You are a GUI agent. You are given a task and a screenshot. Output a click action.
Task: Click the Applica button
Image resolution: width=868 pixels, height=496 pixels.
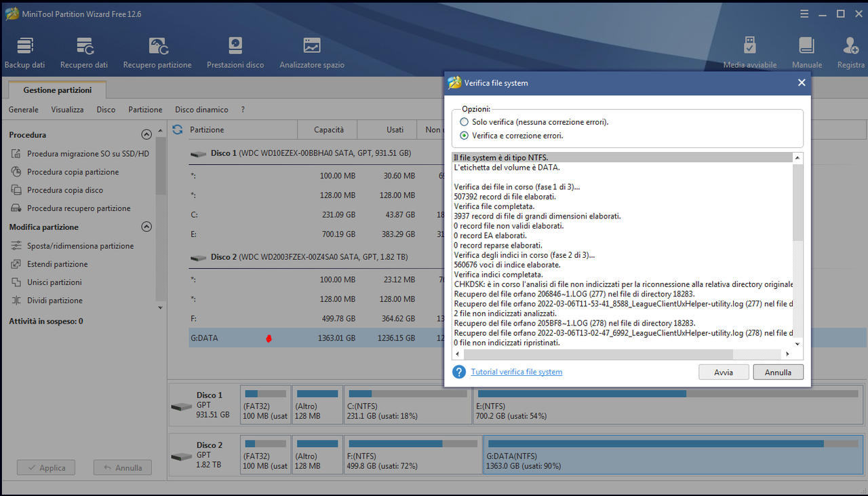(x=46, y=468)
